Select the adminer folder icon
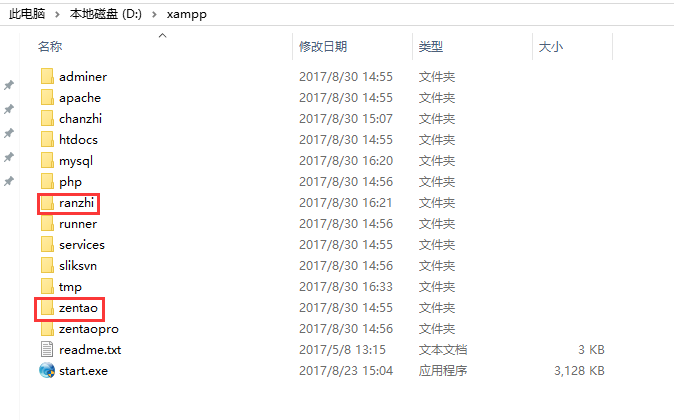Viewport: 674px width, 420px height. click(x=47, y=77)
